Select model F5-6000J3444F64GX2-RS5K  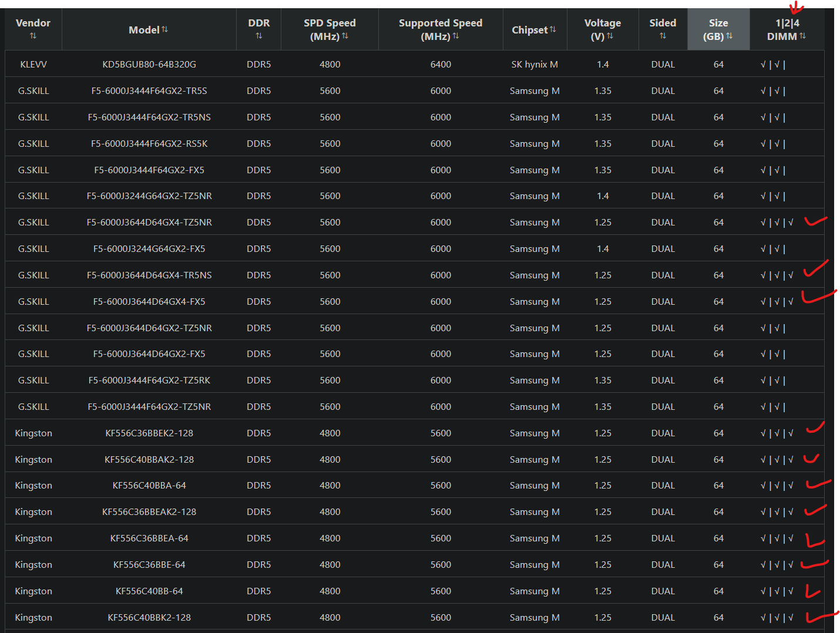149,144
